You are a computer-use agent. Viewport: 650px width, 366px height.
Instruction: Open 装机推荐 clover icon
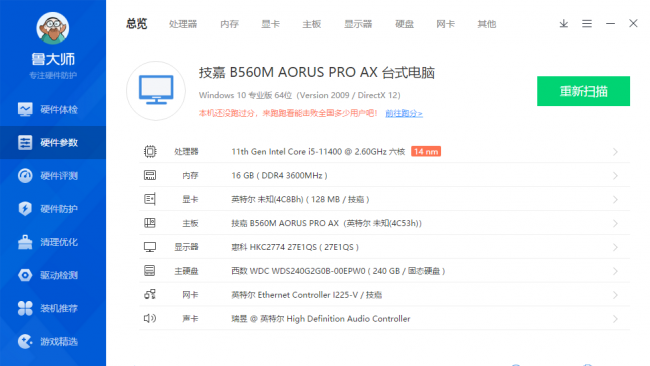pos(25,308)
